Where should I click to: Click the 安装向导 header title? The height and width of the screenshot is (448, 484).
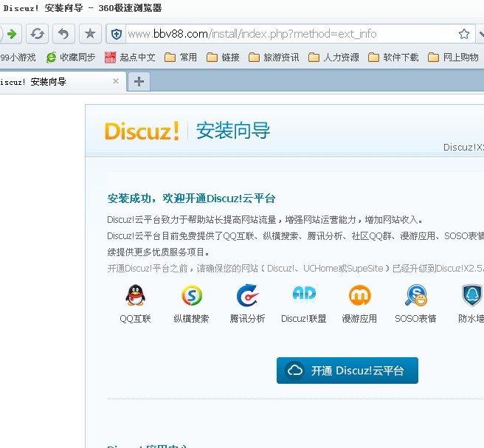233,131
